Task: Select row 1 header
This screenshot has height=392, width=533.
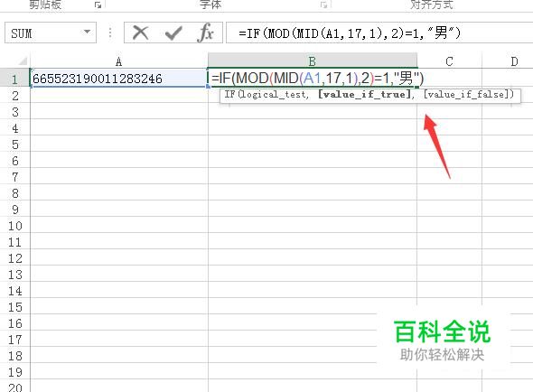Action: (x=15, y=79)
